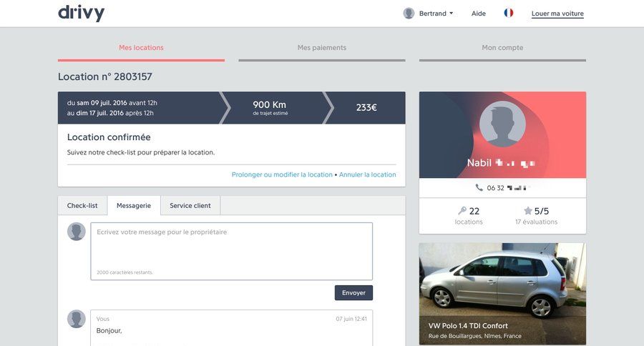Click the 'Location n° 2803157' heading
644x346 pixels.
pyautogui.click(x=104, y=76)
